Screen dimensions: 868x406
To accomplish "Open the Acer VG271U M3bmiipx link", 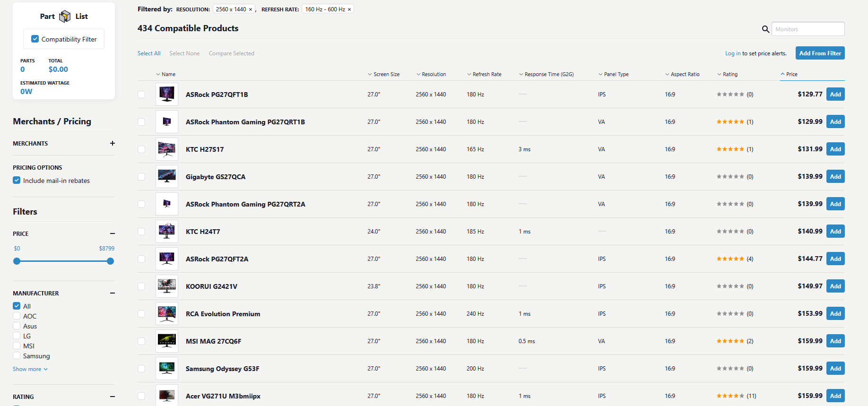I will pos(223,396).
